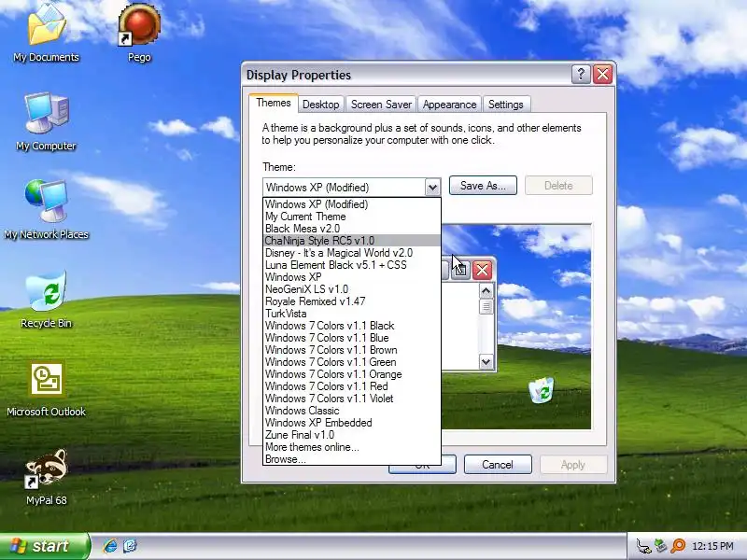The width and height of the screenshot is (747, 560).
Task: Click the Safely Remove Hardware tray icon
Action: pos(660,545)
